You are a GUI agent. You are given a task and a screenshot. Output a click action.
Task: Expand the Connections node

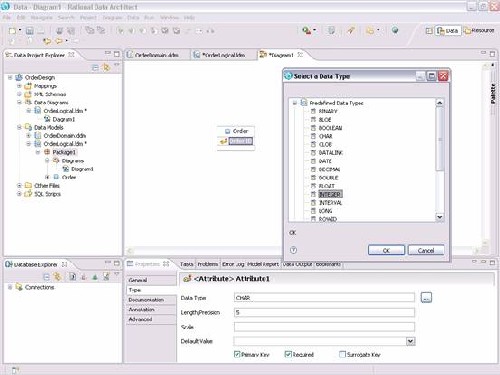10,287
